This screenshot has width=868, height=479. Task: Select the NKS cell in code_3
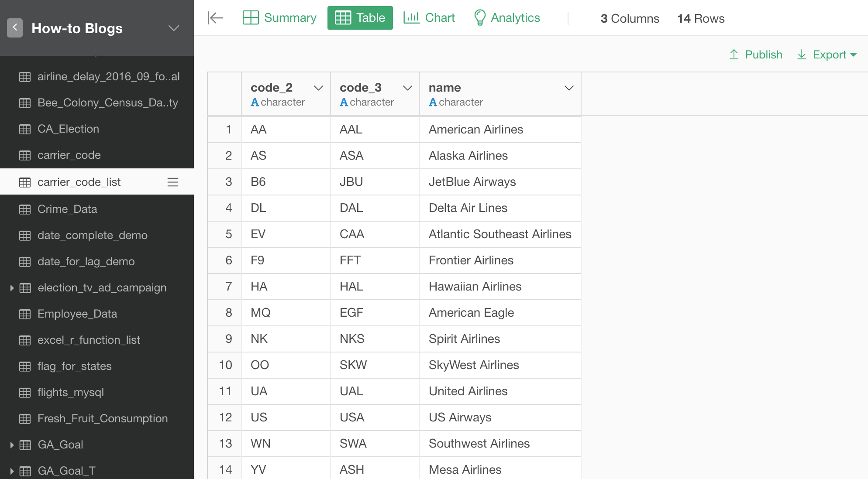[x=375, y=339]
